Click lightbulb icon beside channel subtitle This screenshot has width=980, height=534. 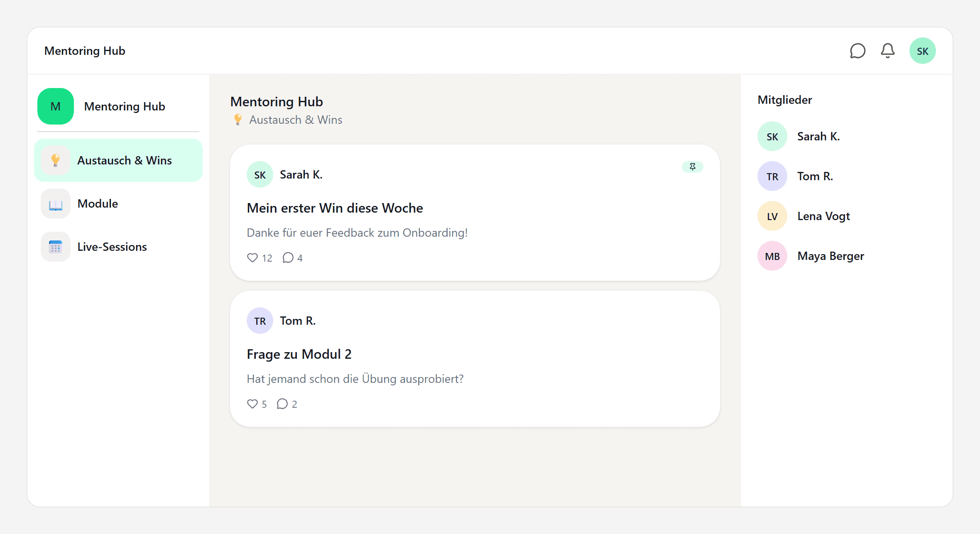tap(238, 120)
